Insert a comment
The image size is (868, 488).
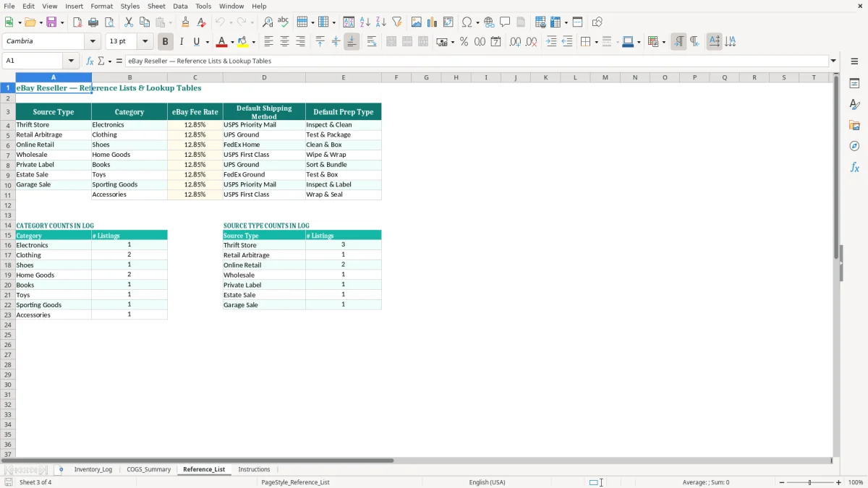click(505, 22)
